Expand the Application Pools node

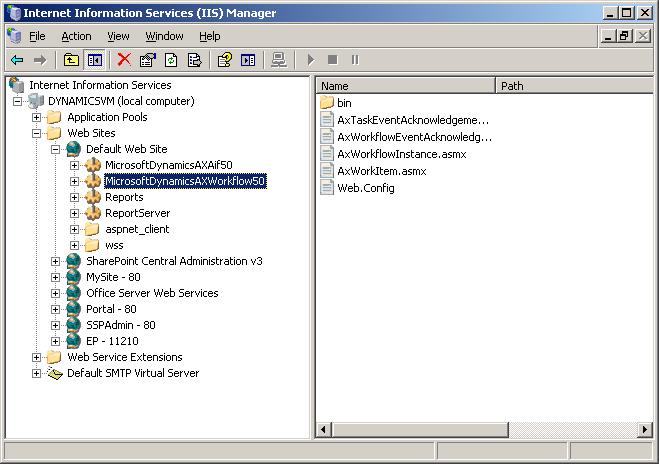(x=37, y=117)
